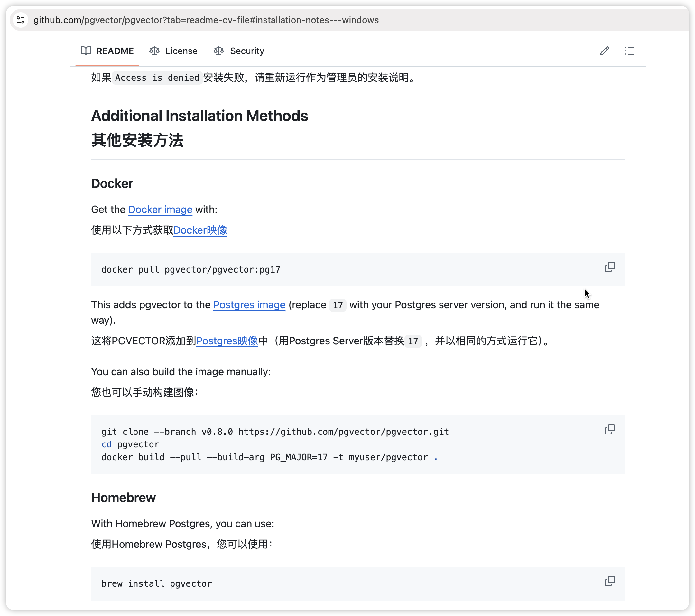Image resolution: width=695 pixels, height=616 pixels.
Task: Click the 'cd pgvector' code line
Action: pyautogui.click(x=130, y=444)
